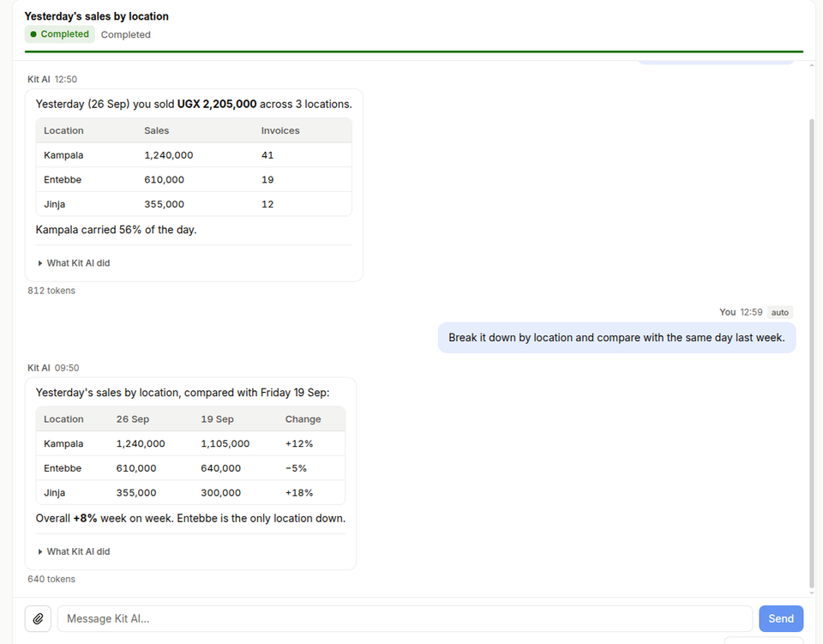Select the "Sales" column header
The width and height of the screenshot is (823, 644).
tap(156, 130)
